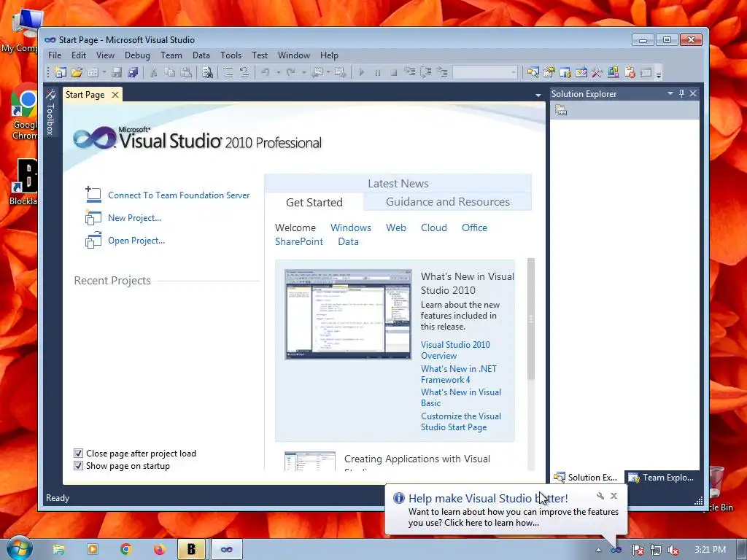The height and width of the screenshot is (560, 747).
Task: Click the Stop Debugging square icon
Action: tap(393, 72)
